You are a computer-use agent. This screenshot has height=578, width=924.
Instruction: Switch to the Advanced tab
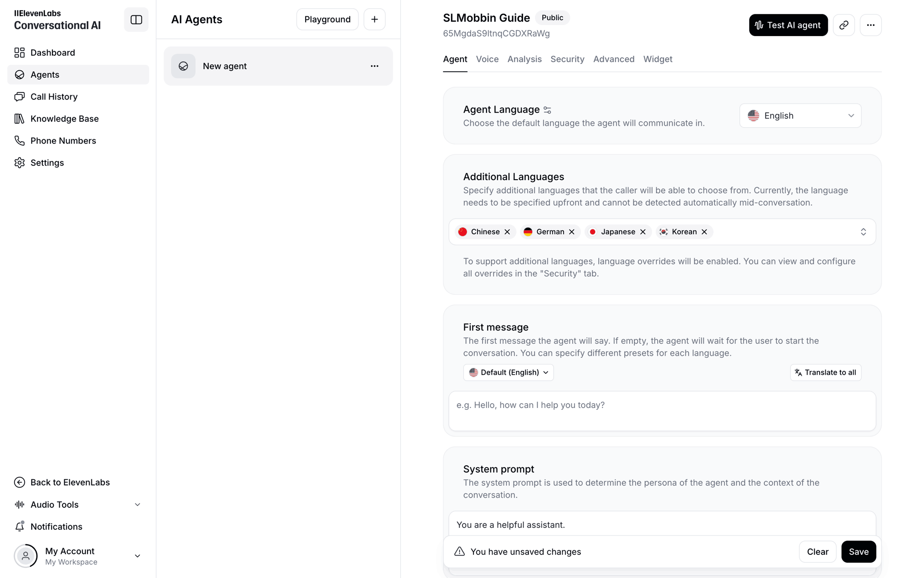click(614, 59)
